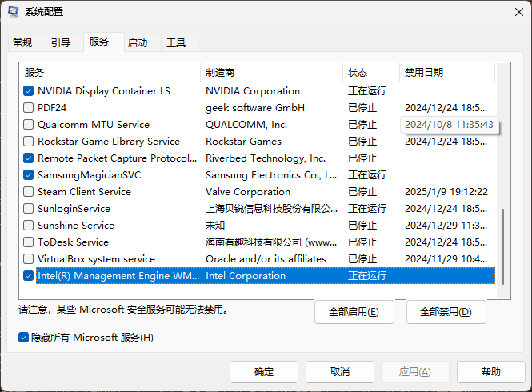The height and width of the screenshot is (392, 532).
Task: Select the 2024/11/29 date on VirtualBox row
Action: point(446,259)
